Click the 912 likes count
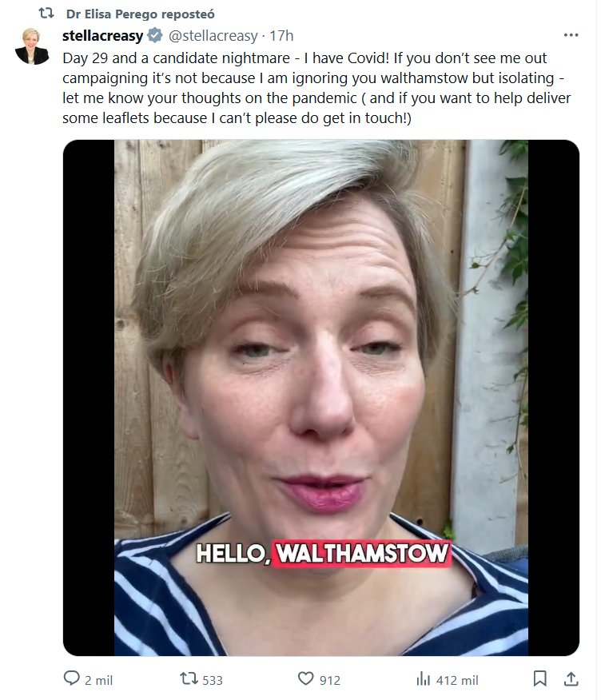 pyautogui.click(x=329, y=680)
